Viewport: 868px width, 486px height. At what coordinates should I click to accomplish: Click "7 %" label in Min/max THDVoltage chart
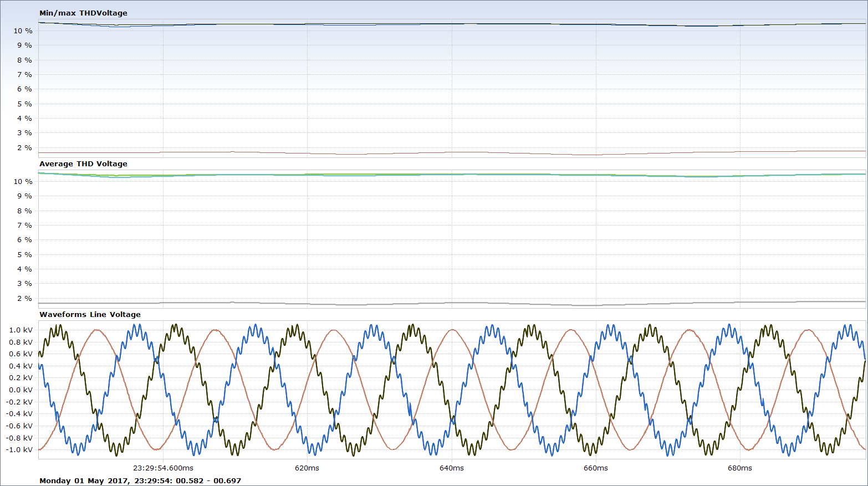click(24, 74)
